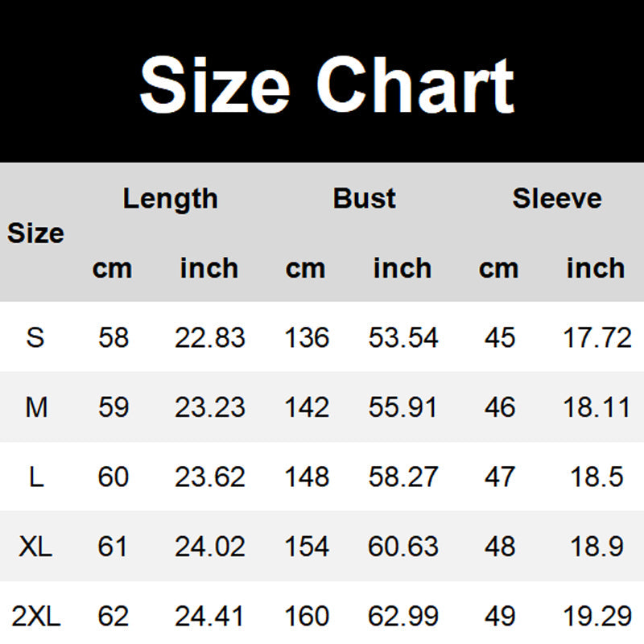Click the cm subheader under Length
Screen dimensions: 644x644
click(112, 268)
